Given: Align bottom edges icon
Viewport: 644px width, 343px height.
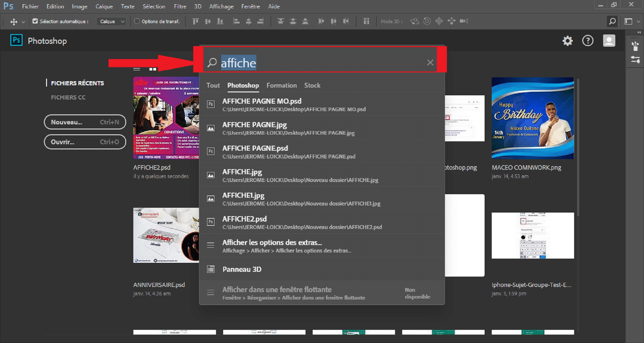Looking at the screenshot, I should 220,21.
